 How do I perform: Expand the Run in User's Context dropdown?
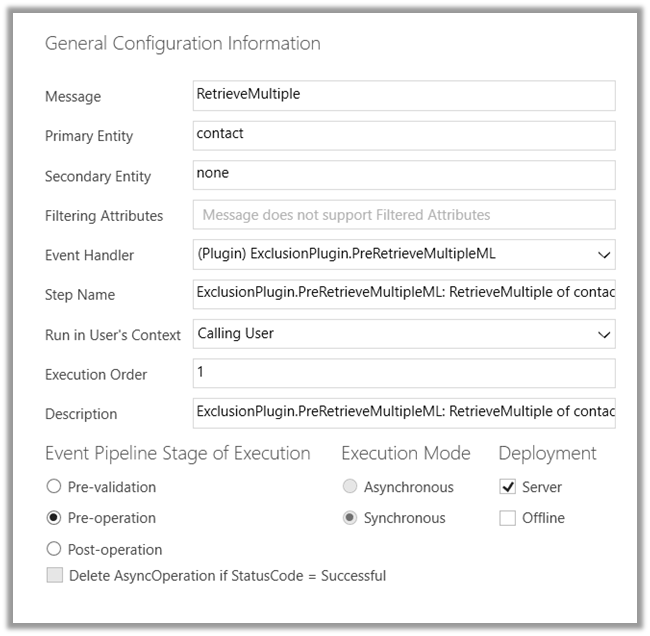604,334
